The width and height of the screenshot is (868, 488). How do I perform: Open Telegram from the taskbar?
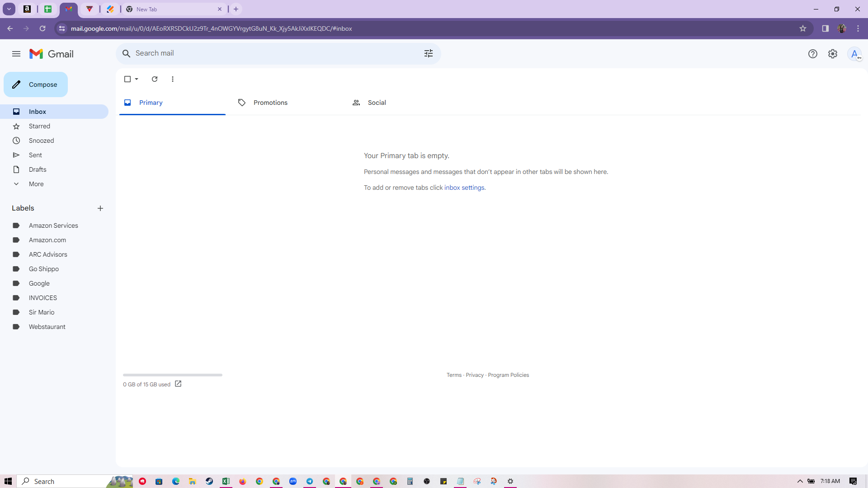pos(310,481)
